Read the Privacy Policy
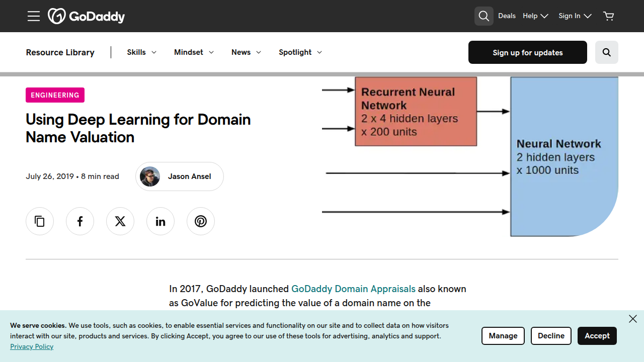 [32, 346]
